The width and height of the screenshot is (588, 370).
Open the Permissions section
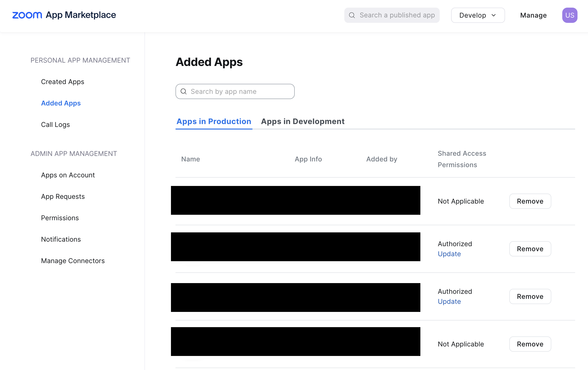pyautogui.click(x=60, y=218)
